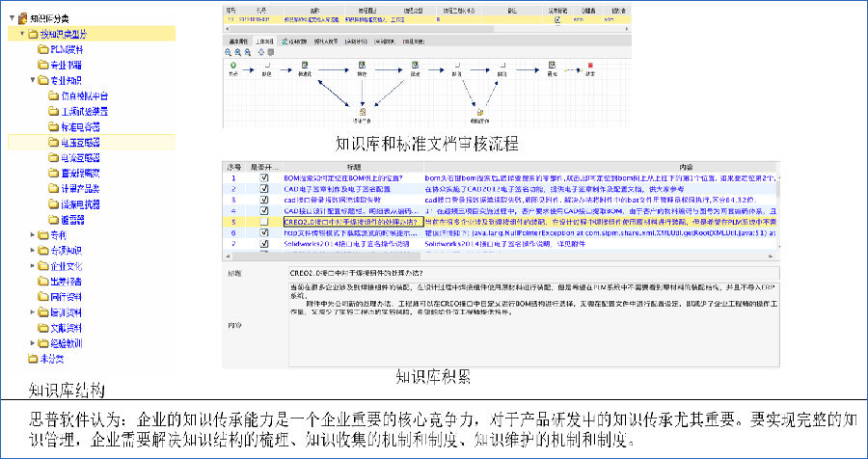The image size is (868, 459).
Task: Select the green start node in workflow
Action: tap(232, 66)
